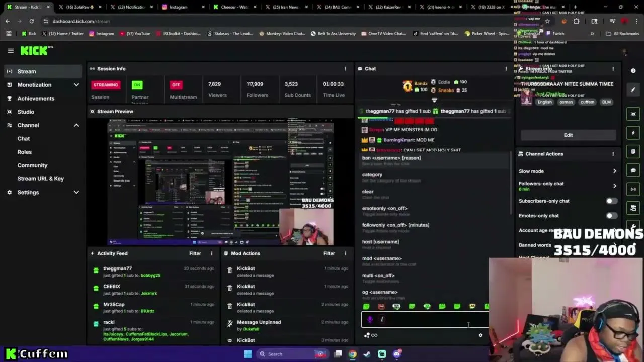Viewport: 644px width, 362px height.
Task: Open chat settings gear icon
Action: (x=480, y=335)
